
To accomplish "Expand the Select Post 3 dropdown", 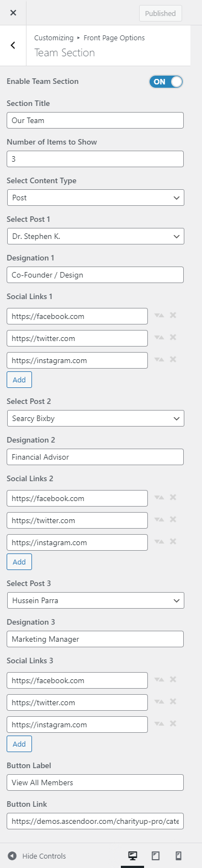I will (95, 600).
